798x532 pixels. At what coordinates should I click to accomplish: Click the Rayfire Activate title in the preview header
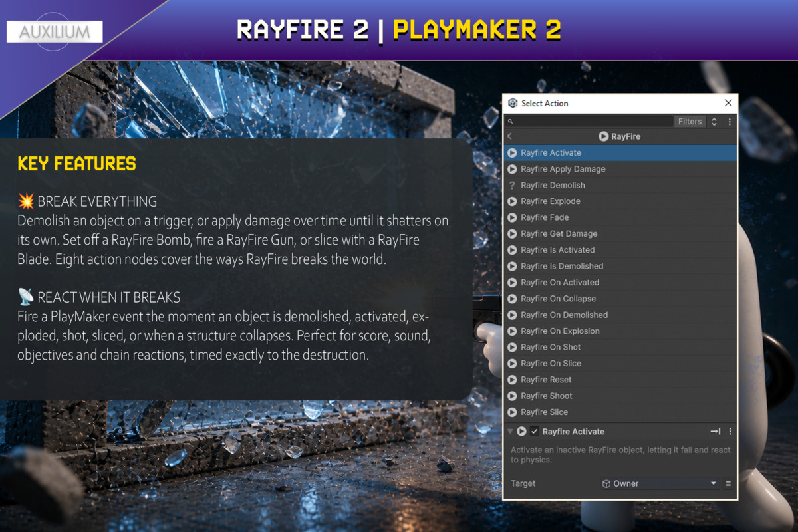pos(573,432)
